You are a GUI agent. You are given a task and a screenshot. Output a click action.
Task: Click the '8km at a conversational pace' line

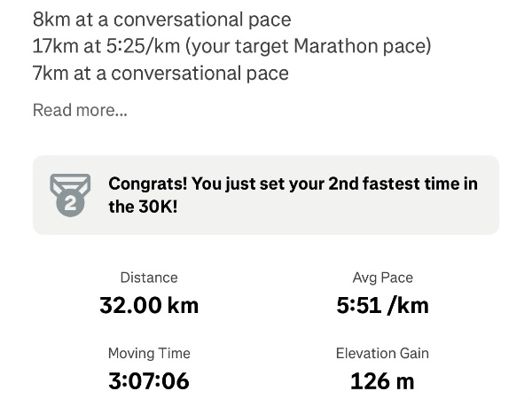[161, 19]
